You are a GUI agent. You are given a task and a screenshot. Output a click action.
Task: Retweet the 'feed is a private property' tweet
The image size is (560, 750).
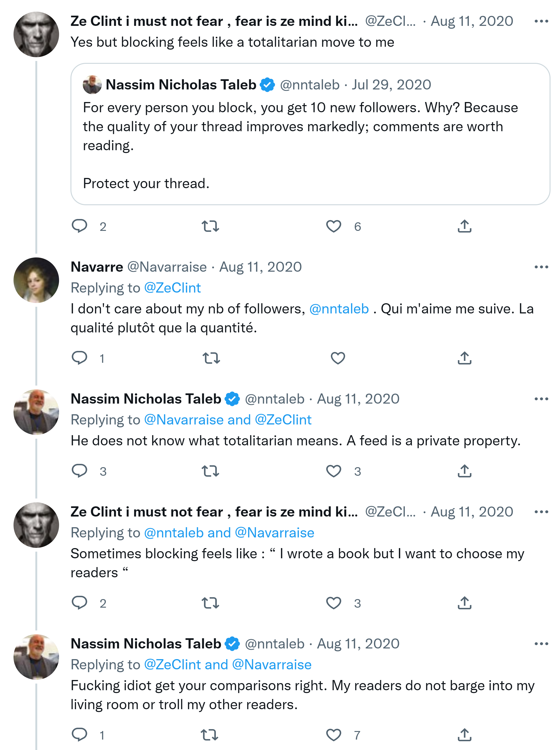(210, 471)
